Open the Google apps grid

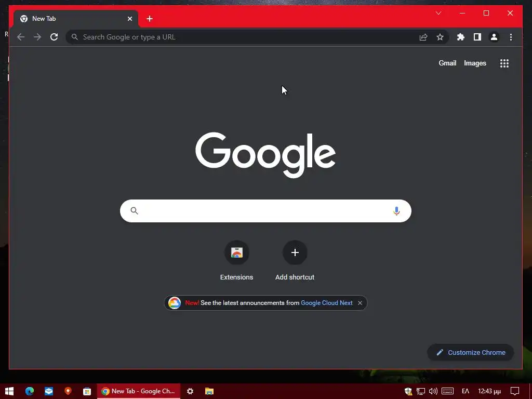[504, 63]
